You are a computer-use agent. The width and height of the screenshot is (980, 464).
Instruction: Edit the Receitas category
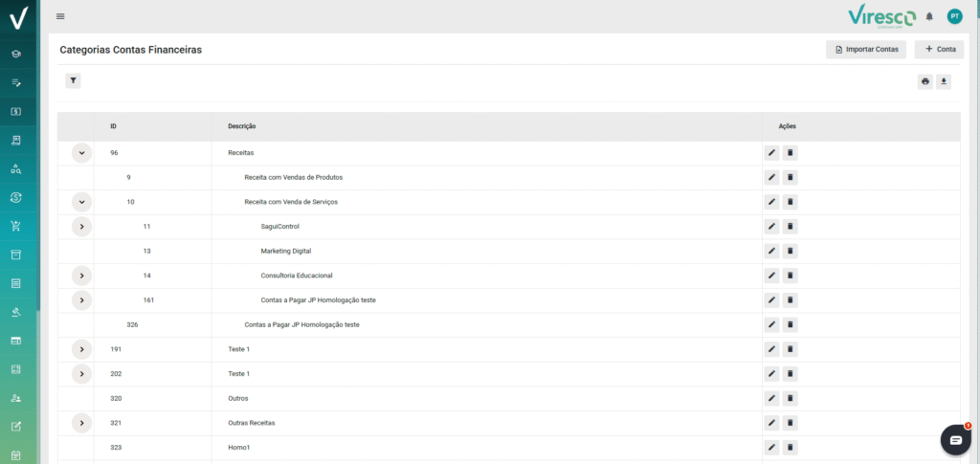coord(771,152)
